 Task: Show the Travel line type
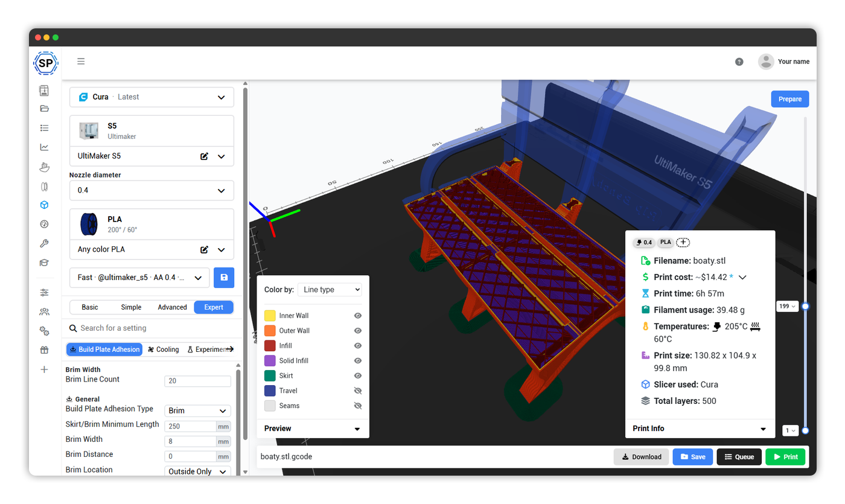point(358,391)
